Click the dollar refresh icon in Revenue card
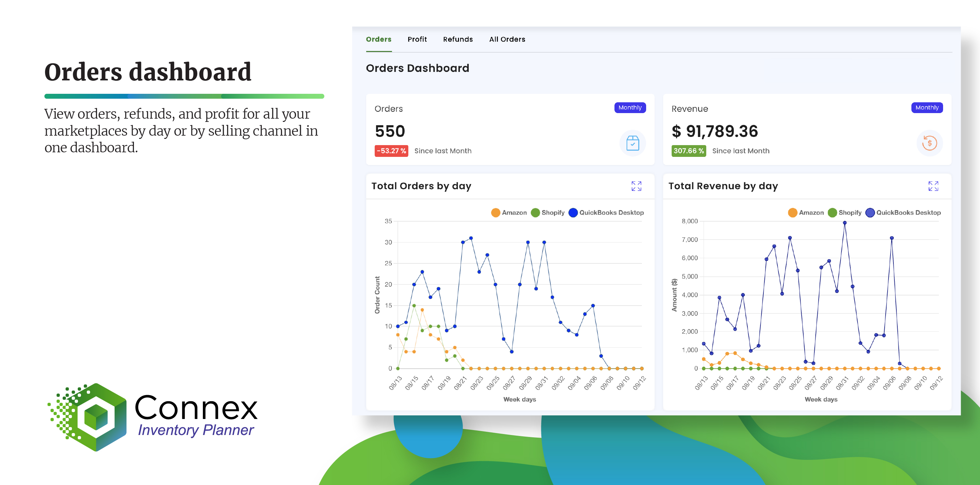The image size is (980, 485). [x=929, y=143]
